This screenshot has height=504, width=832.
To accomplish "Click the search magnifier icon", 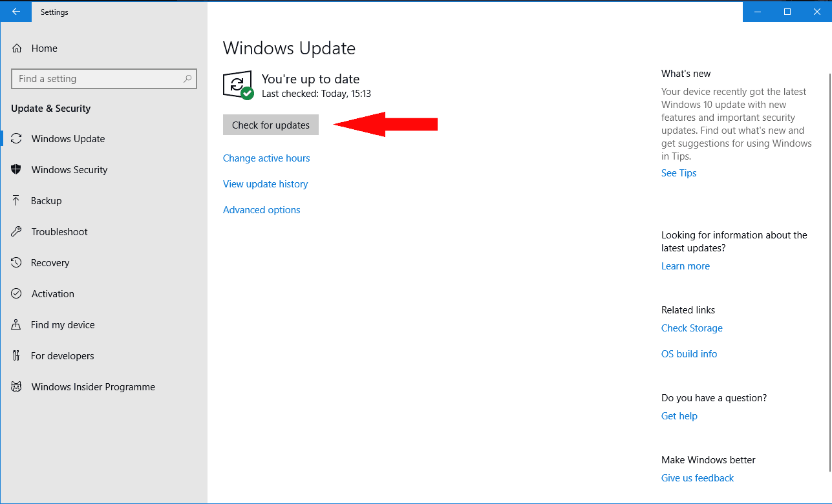I will coord(187,79).
